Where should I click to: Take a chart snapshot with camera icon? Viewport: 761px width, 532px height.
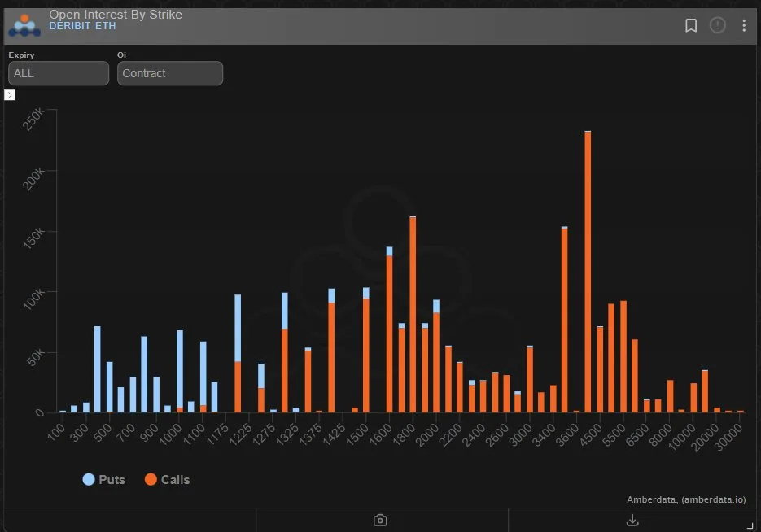(x=380, y=521)
